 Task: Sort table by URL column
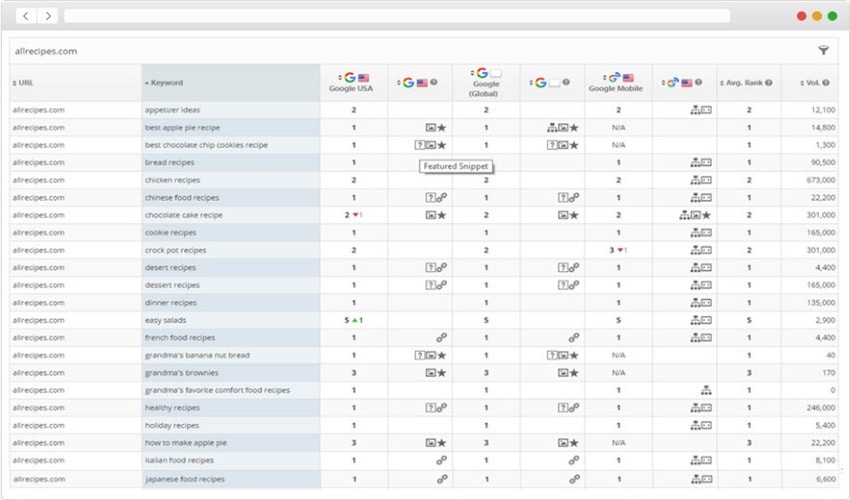click(24, 83)
